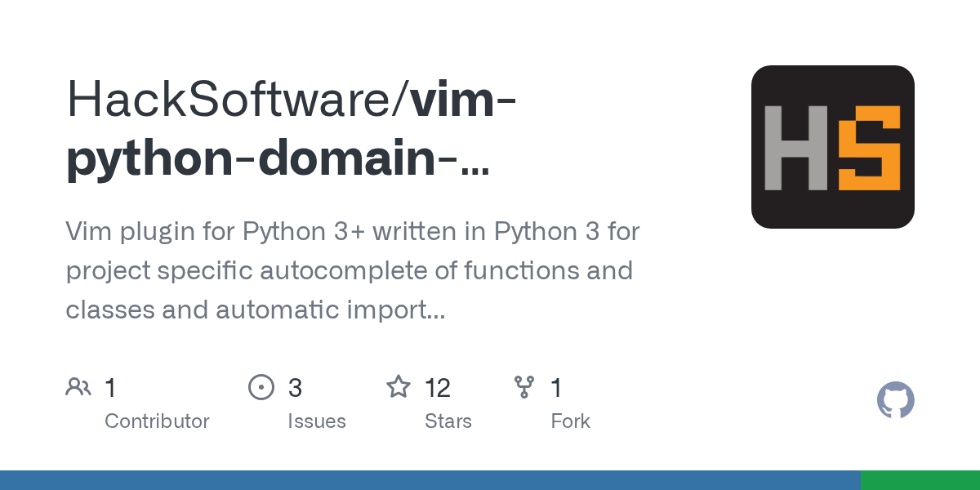980x490 pixels.
Task: Click the contributors people icon
Action: 78,386
